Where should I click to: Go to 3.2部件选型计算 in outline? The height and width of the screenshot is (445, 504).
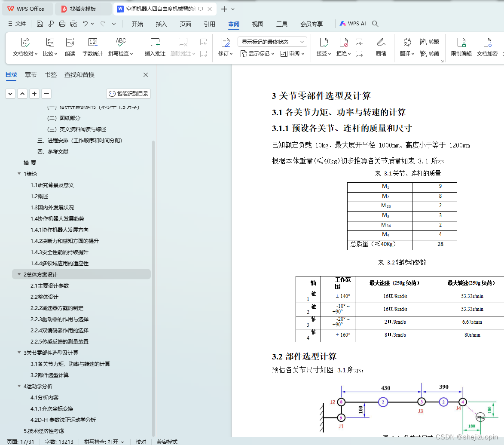pyautogui.click(x=49, y=375)
